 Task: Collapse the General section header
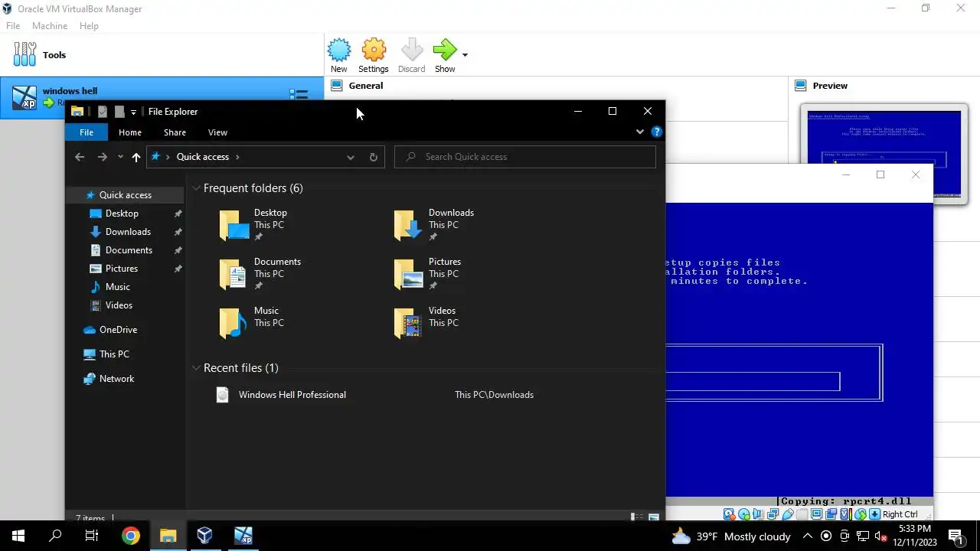pyautogui.click(x=366, y=86)
